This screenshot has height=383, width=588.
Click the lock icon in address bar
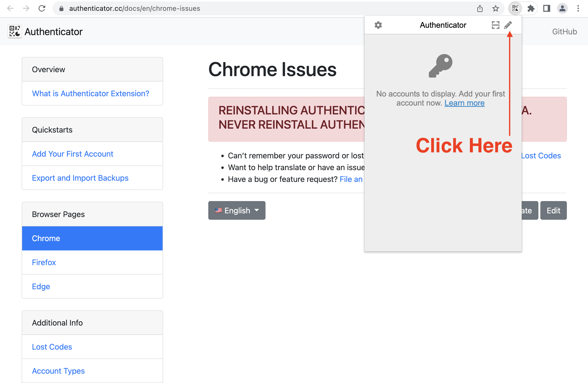click(x=61, y=9)
